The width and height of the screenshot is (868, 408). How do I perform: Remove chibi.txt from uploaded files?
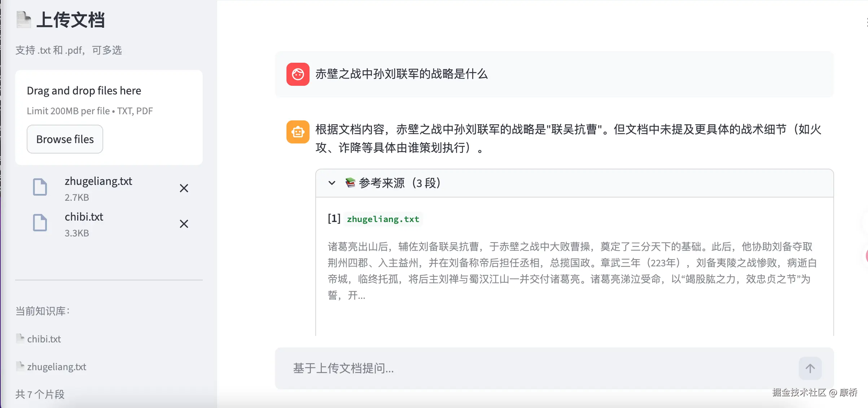tap(184, 224)
